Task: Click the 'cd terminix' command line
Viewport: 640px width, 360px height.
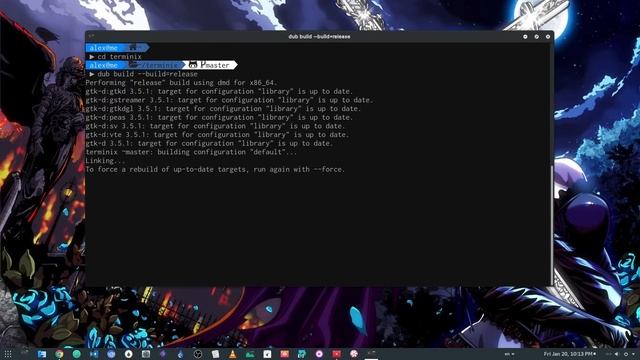Action: click(116, 57)
